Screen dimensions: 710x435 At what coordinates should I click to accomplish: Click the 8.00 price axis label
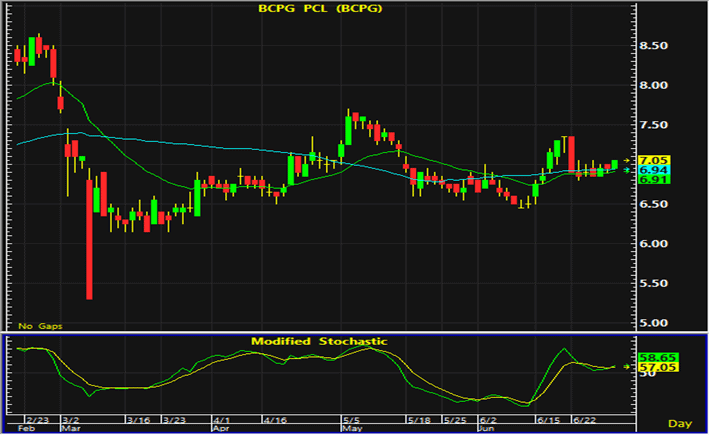(653, 86)
